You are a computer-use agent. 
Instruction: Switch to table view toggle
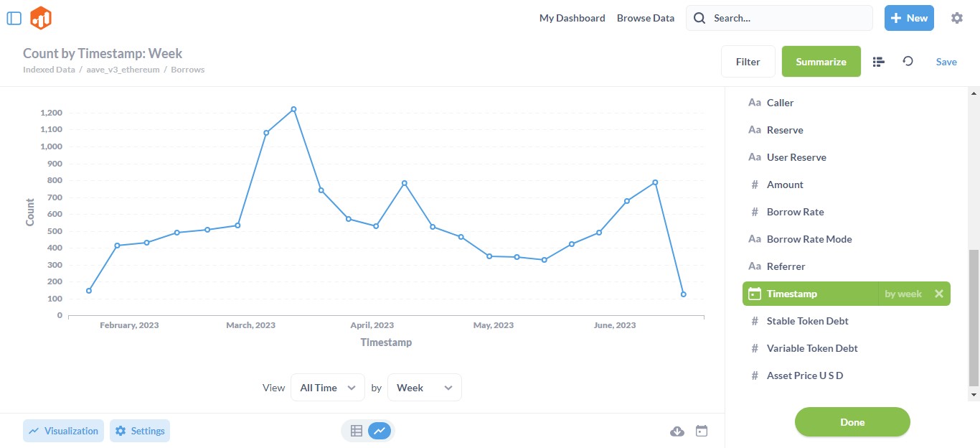pyautogui.click(x=356, y=431)
